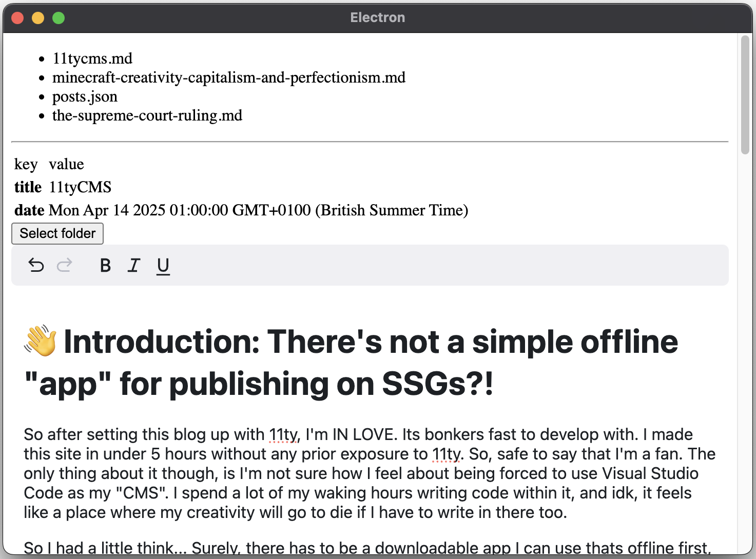Select posts.json in the file list
This screenshot has width=756, height=559.
[x=85, y=96]
